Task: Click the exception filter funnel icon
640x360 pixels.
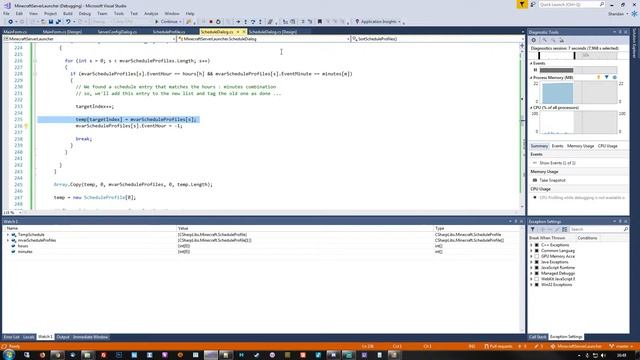Action: pos(533,229)
